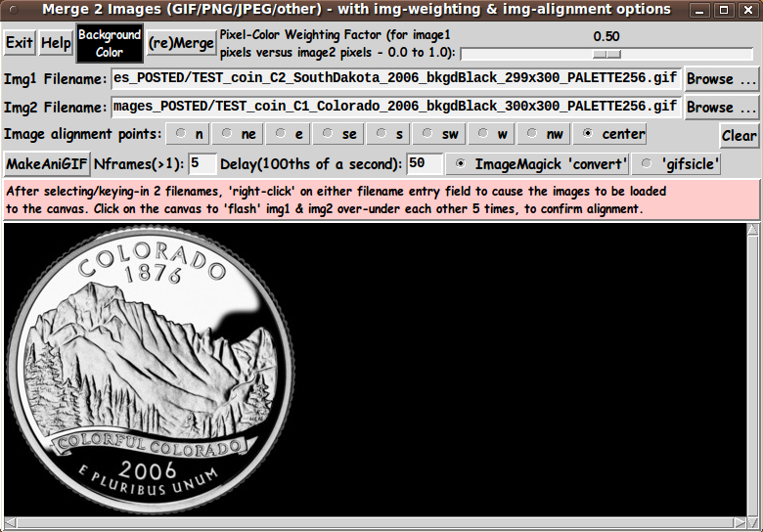Click inside the Img1 Filename entry field
The height and width of the screenshot is (532, 763).
(396, 79)
